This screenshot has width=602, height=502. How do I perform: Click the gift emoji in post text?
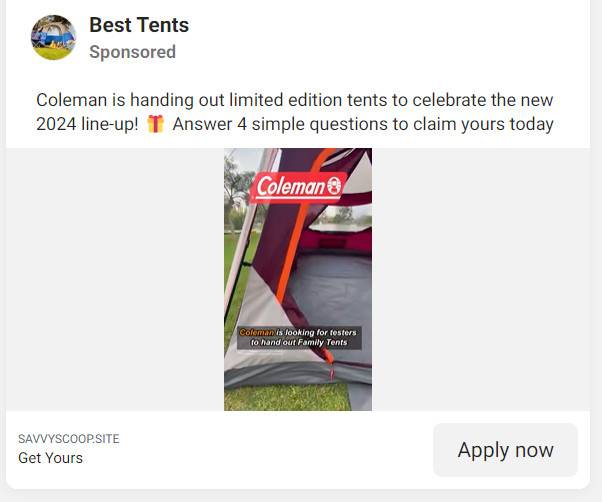[x=155, y=125]
